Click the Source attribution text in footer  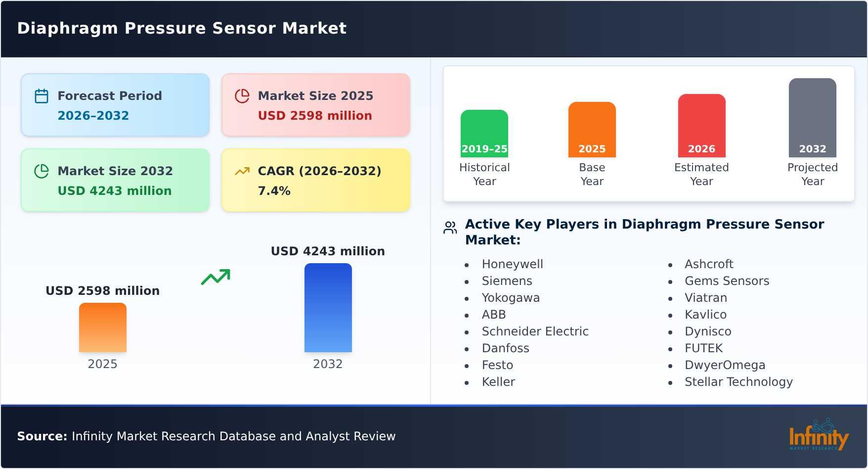pos(207,436)
